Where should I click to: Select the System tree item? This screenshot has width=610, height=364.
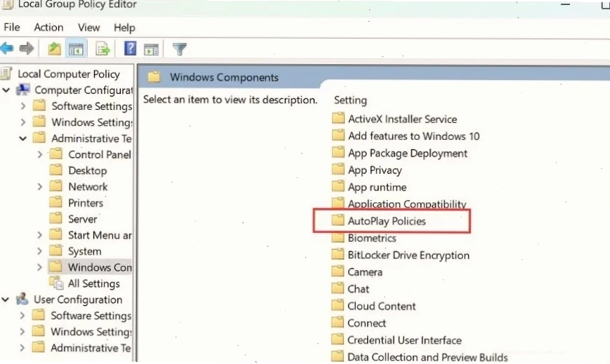pos(85,251)
